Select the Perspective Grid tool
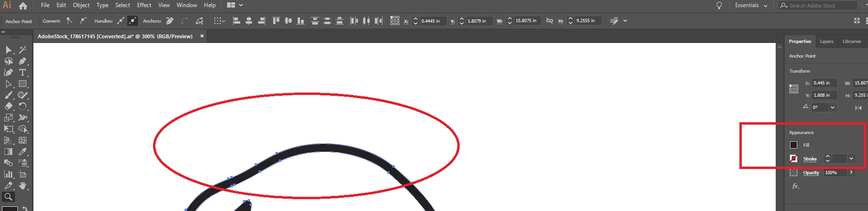Screen dimensions: 868x211 click(8, 140)
